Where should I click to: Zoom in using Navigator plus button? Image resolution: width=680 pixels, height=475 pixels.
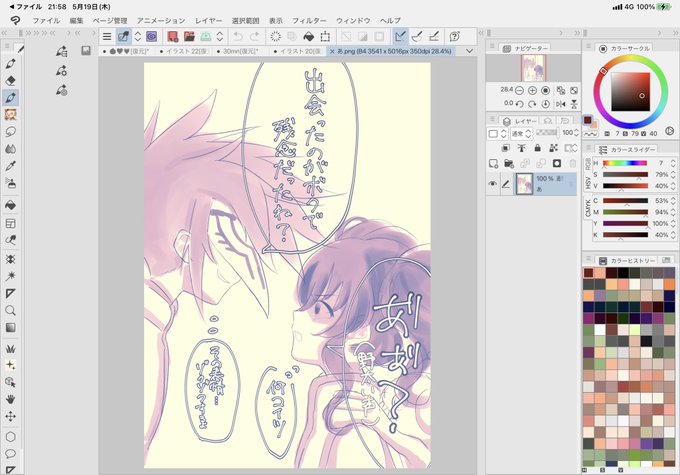[x=532, y=90]
